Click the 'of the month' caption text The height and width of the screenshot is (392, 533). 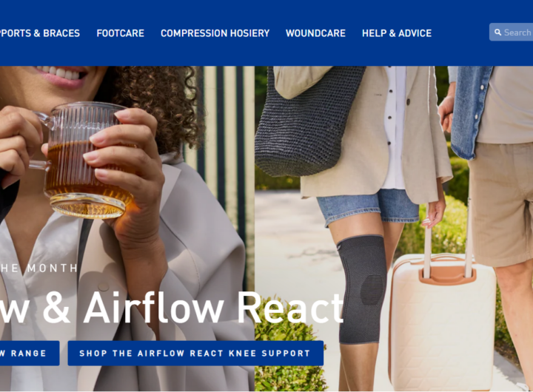(x=38, y=268)
